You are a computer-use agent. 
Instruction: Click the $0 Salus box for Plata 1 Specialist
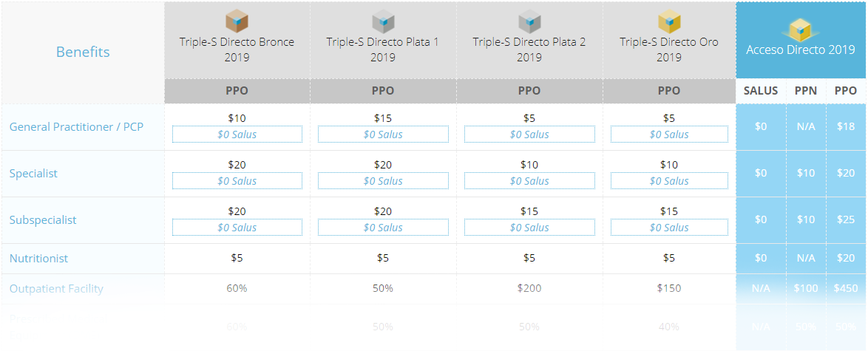[x=383, y=181]
